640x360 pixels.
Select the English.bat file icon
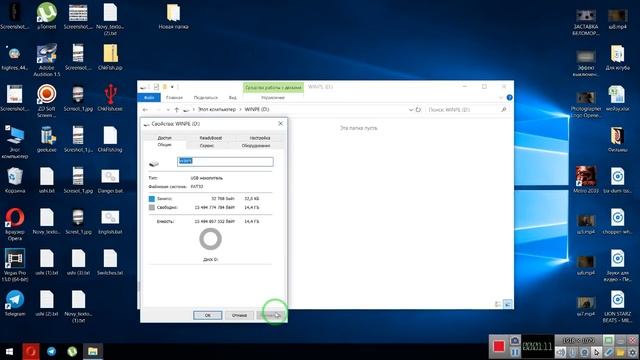[x=110, y=221]
